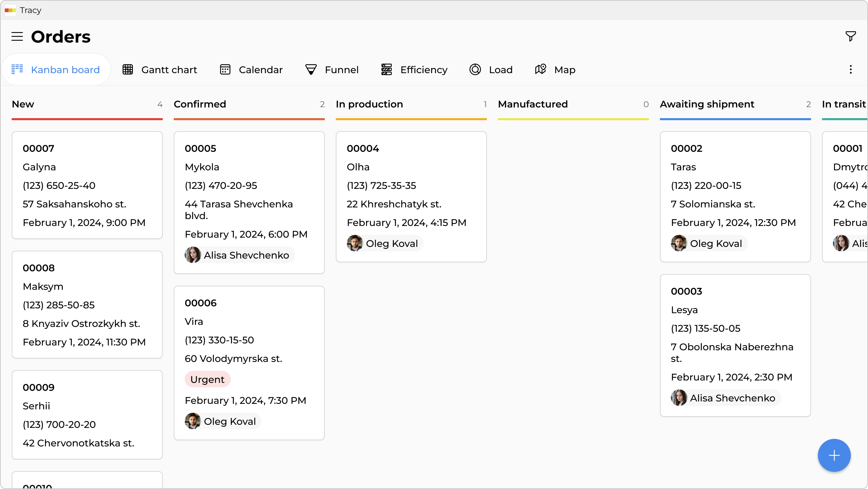Switch to the Funnel tab
The image size is (868, 489).
point(332,70)
